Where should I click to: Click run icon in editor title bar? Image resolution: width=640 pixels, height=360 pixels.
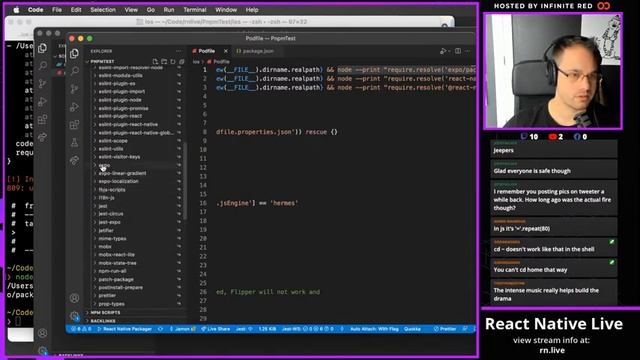(443, 51)
